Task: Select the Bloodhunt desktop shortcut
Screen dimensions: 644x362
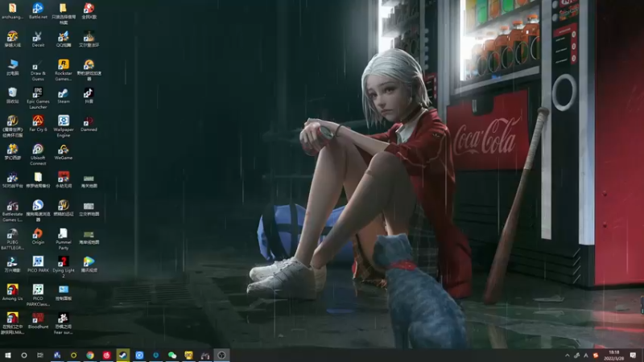Action: (38, 321)
